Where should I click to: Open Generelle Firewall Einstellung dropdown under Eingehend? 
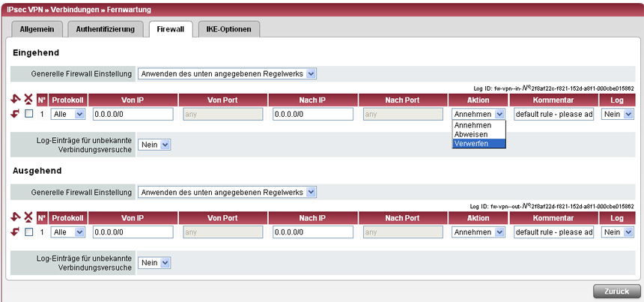coord(227,73)
